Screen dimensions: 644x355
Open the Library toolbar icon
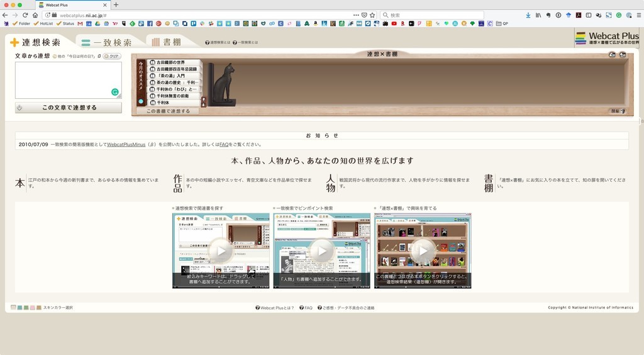[538, 15]
